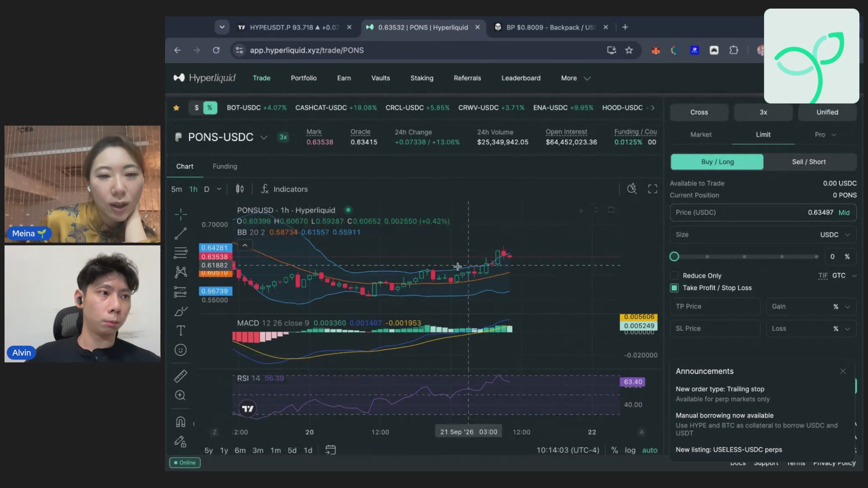Click the TP Price input field
The image size is (868, 488).
click(x=715, y=306)
